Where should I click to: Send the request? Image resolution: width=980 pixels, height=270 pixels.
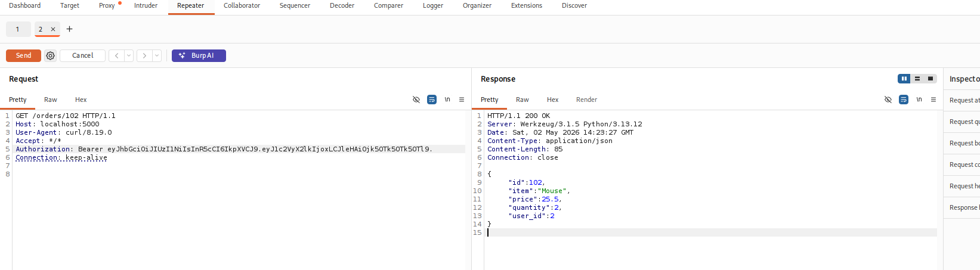click(23, 55)
